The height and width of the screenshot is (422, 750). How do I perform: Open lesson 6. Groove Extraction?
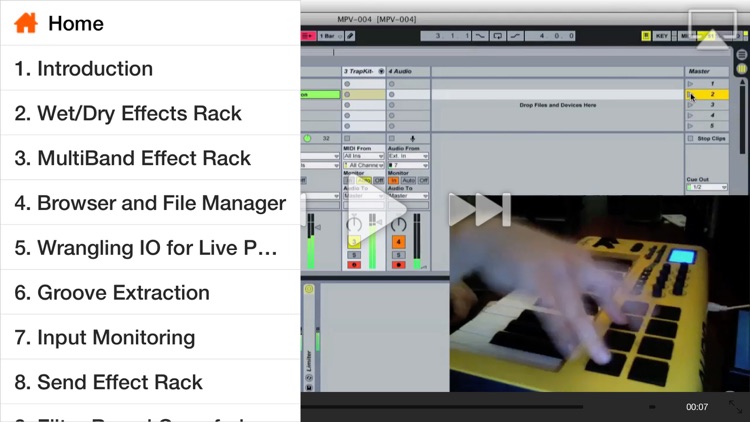(150, 292)
